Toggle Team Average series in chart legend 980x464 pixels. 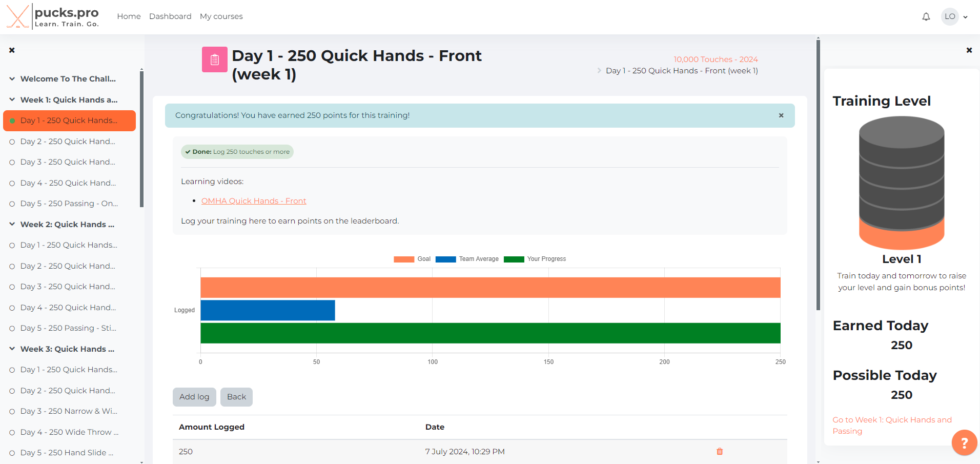pos(467,259)
